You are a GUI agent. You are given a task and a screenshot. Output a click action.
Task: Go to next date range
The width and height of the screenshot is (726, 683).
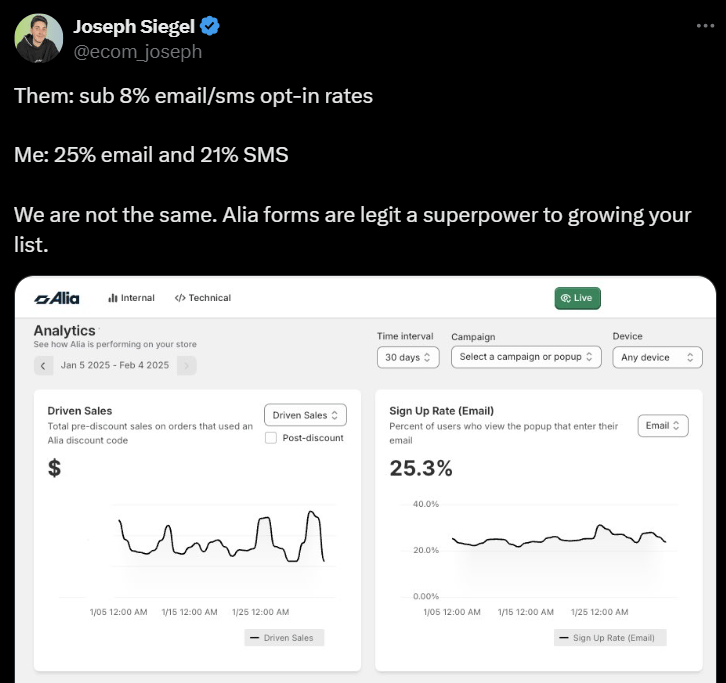186,366
